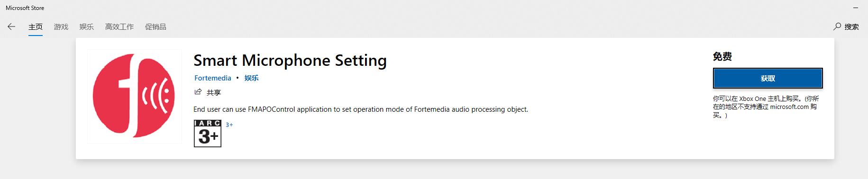Image resolution: width=868 pixels, height=179 pixels.
Task: Click the 共享 share label
Action: (x=214, y=92)
